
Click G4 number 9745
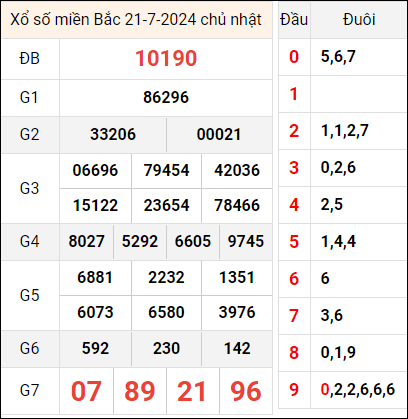point(246,241)
